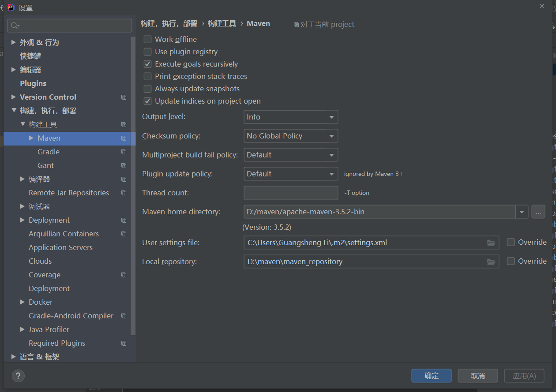Click the project-level icon beside Gant
556x392 pixels.
tap(124, 166)
